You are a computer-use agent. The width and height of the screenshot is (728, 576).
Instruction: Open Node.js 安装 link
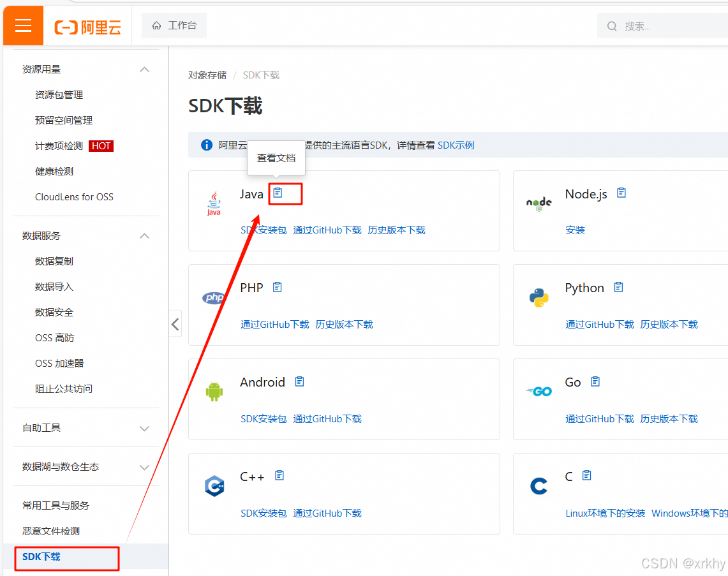pos(576,230)
